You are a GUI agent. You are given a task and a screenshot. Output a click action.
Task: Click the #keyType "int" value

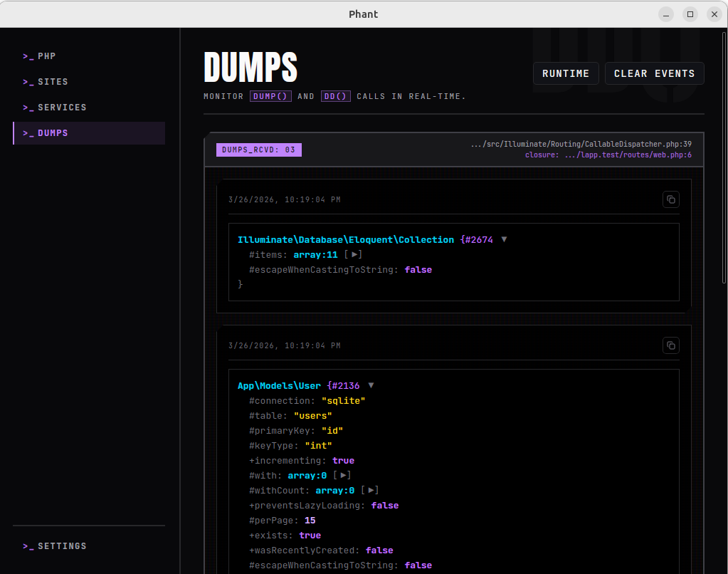(x=319, y=445)
